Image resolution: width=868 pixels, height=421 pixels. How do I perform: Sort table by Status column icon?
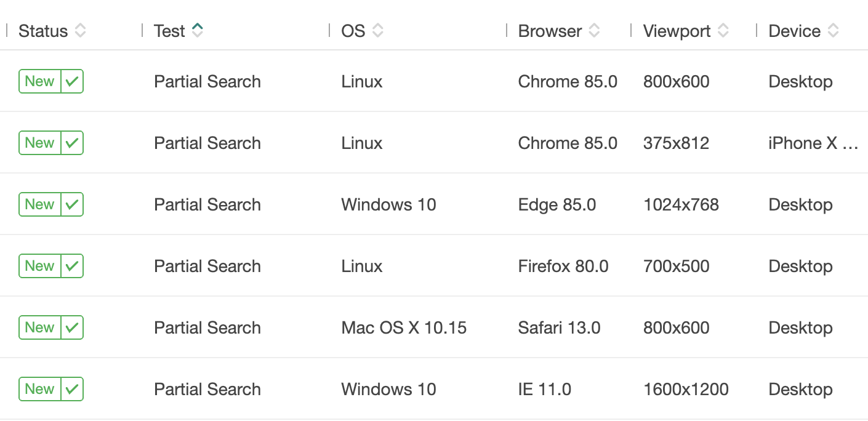pos(80,31)
